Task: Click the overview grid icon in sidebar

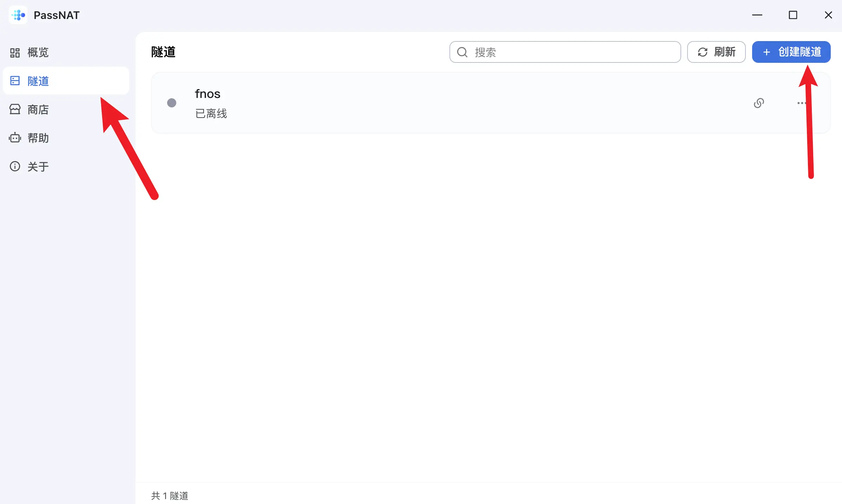Action: [x=15, y=53]
